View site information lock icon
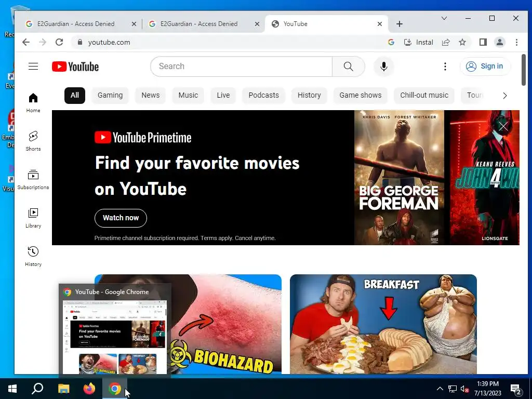The image size is (532, 399). pyautogui.click(x=79, y=42)
